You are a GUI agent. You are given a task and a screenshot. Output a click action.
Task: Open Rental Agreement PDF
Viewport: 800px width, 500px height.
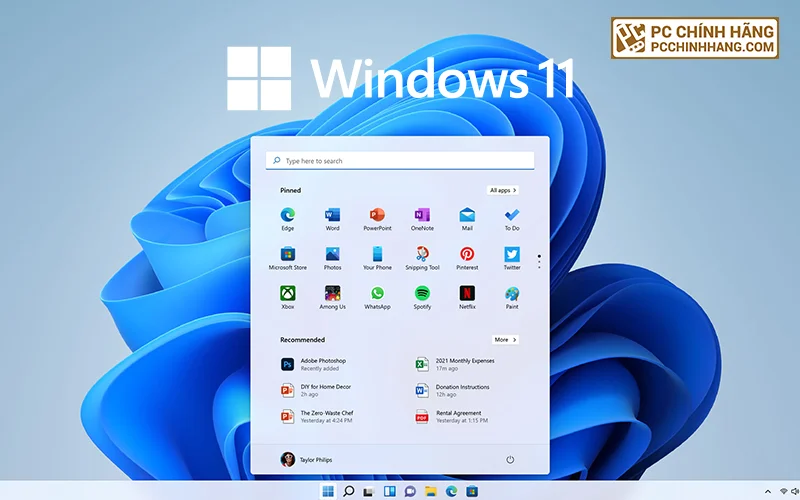[x=452, y=416]
